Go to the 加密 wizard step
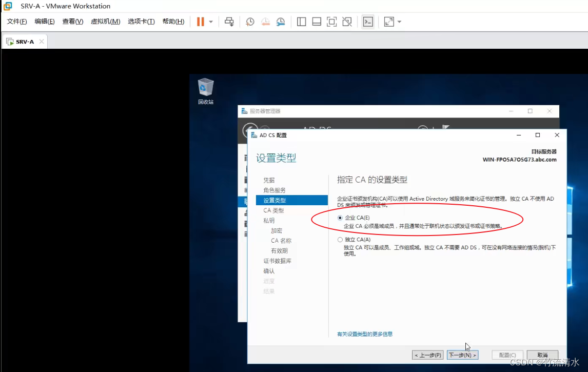Image resolution: width=588 pixels, height=372 pixels. [x=277, y=230]
